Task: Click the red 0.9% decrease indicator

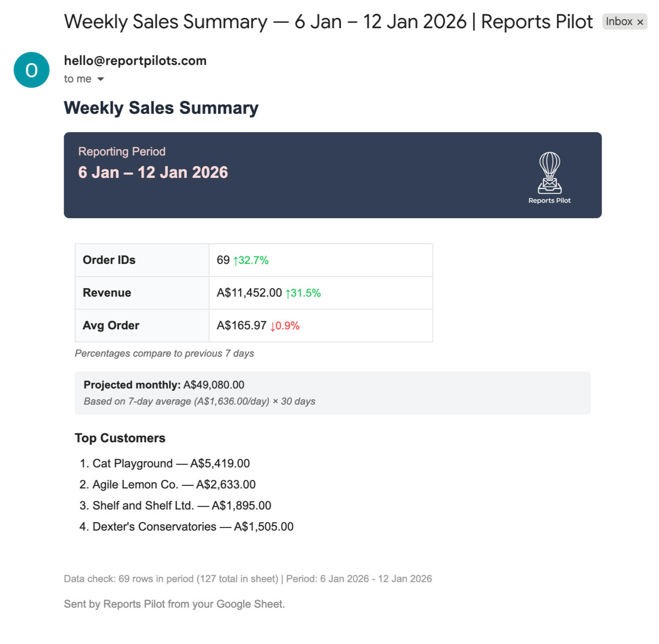Action: click(x=285, y=326)
